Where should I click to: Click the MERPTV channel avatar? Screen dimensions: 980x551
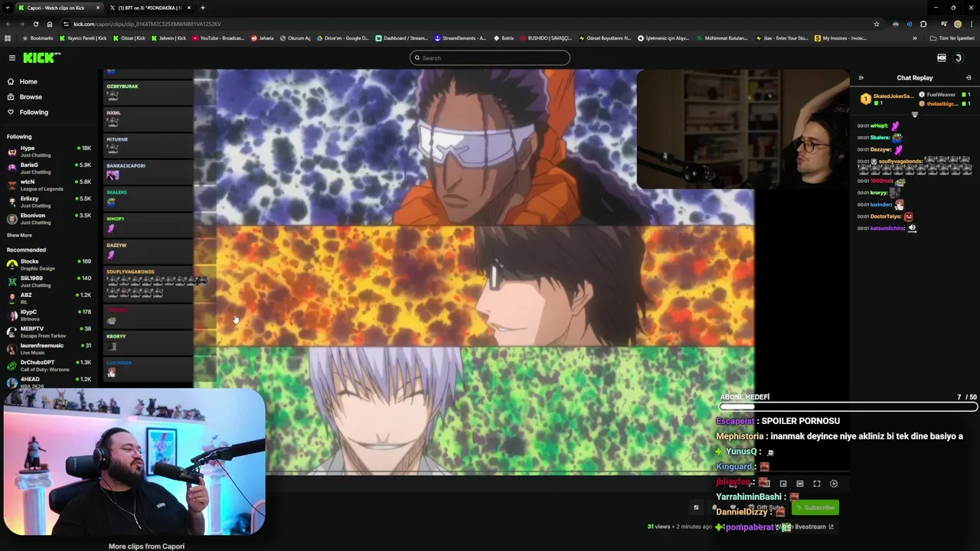(11, 332)
